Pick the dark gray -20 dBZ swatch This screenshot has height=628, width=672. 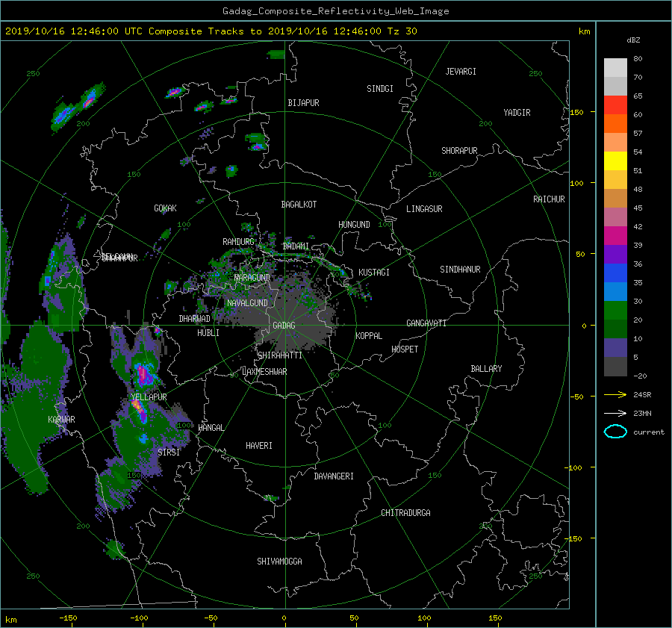(x=615, y=367)
